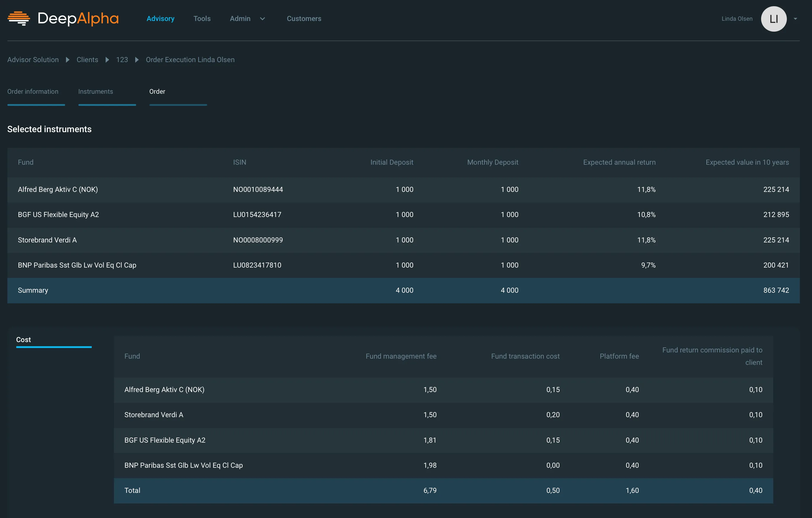Select BGF US Flexible Equity A2 in instruments table
Screen dimensions: 812x518
coord(58,214)
